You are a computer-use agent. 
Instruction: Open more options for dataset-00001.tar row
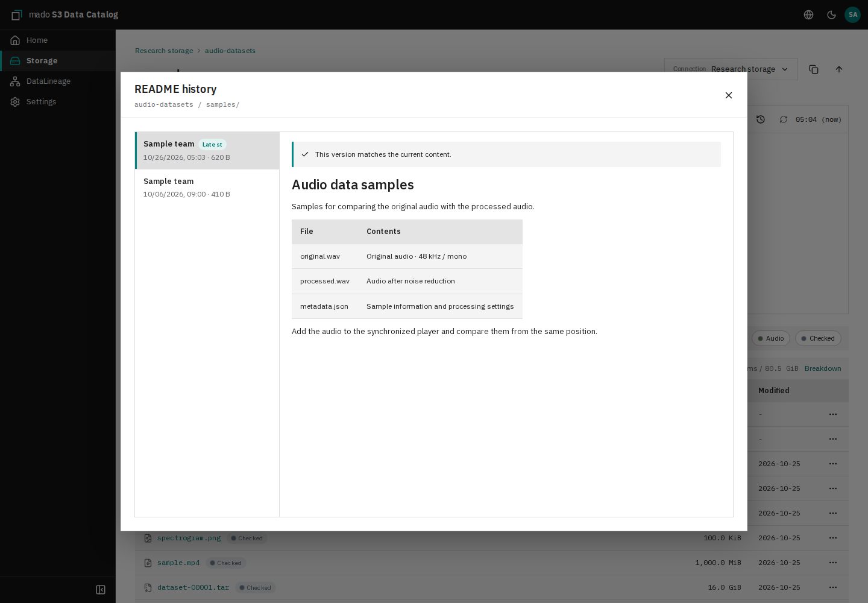(833, 587)
